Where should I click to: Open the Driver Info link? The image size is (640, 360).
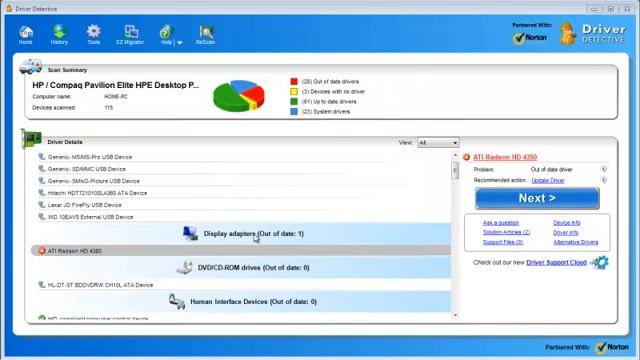566,233
